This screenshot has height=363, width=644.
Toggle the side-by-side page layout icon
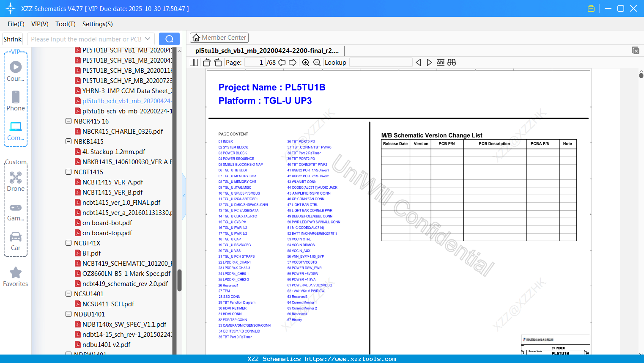coord(194,63)
